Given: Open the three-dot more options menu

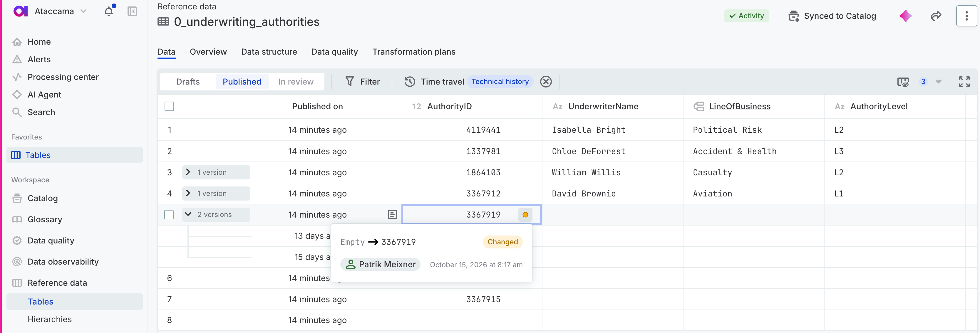Looking at the screenshot, I should [x=966, y=16].
